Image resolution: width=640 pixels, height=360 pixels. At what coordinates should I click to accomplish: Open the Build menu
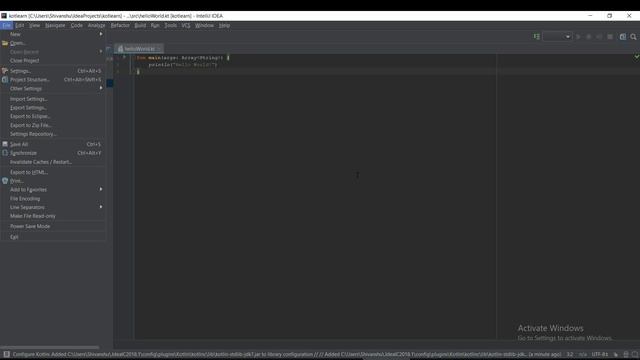(x=140, y=25)
